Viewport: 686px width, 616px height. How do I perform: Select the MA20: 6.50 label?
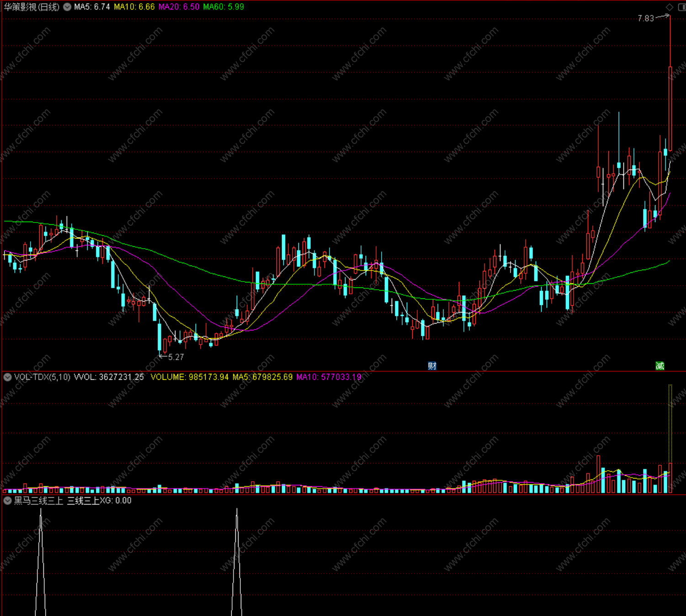pyautogui.click(x=179, y=7)
